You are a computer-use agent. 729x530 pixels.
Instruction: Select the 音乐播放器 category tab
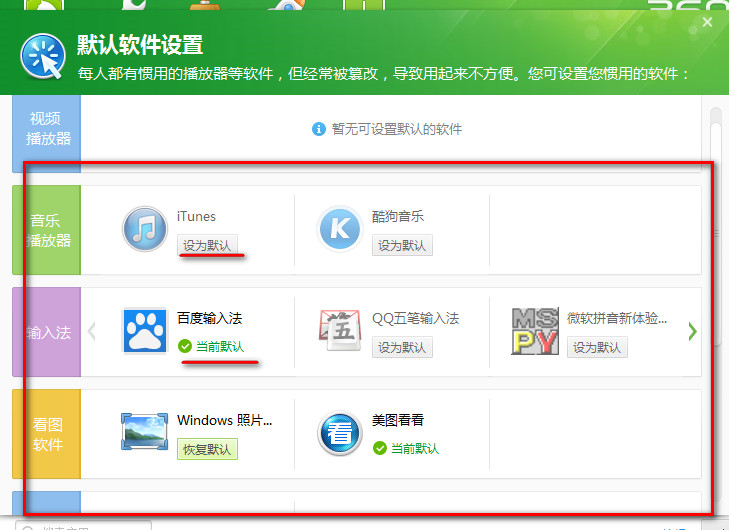pos(46,230)
